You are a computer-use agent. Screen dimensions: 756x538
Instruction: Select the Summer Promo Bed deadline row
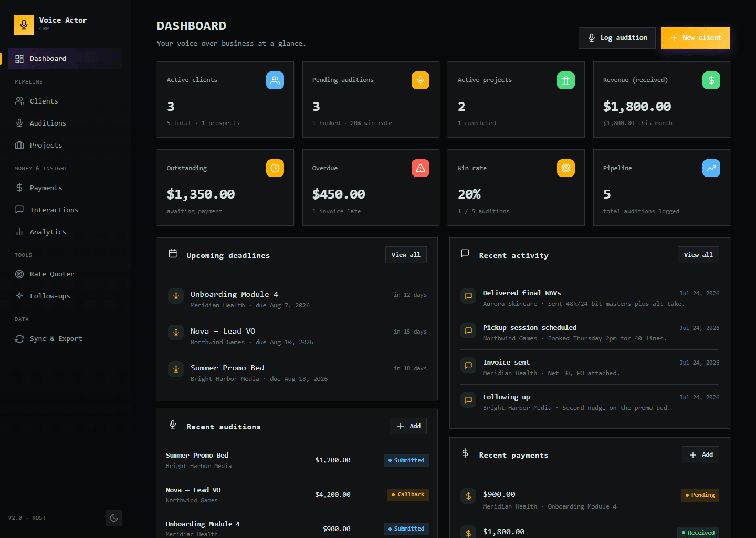[x=297, y=373]
